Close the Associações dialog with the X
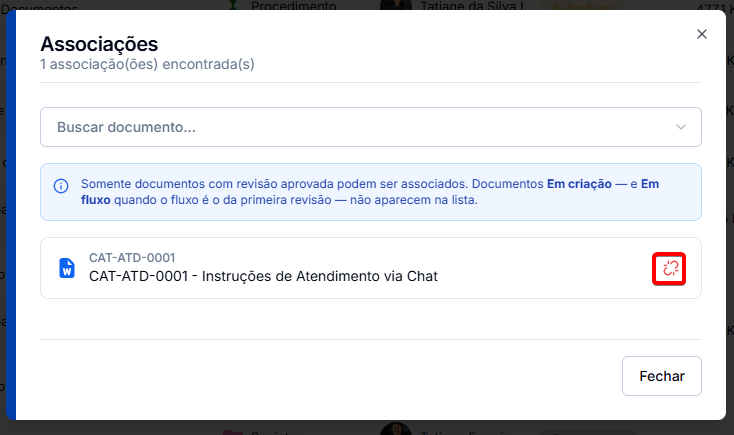Screen dimensions: 734x435 coord(702,34)
